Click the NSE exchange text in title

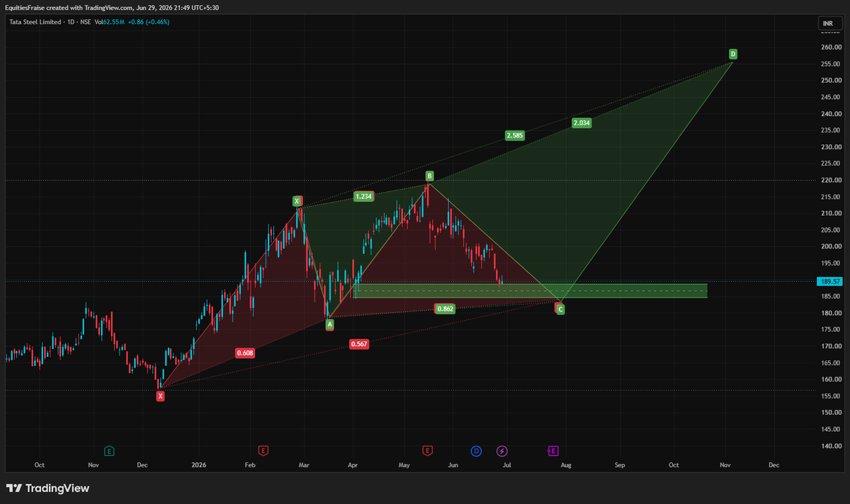pyautogui.click(x=84, y=22)
